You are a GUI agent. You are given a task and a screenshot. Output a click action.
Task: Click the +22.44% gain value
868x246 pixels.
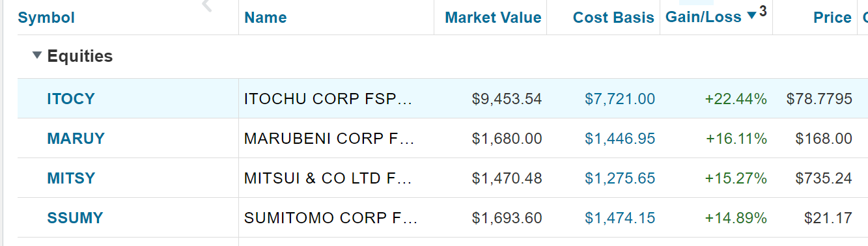click(736, 99)
